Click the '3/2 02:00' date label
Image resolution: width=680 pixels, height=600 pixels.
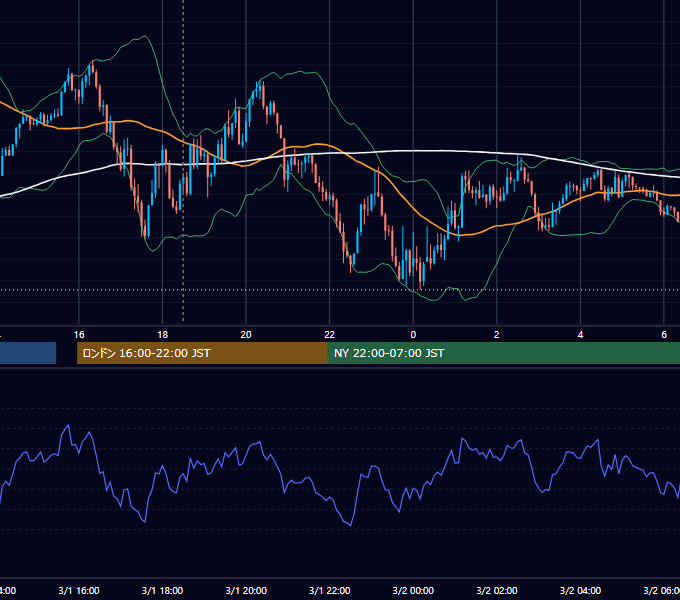(x=497, y=590)
